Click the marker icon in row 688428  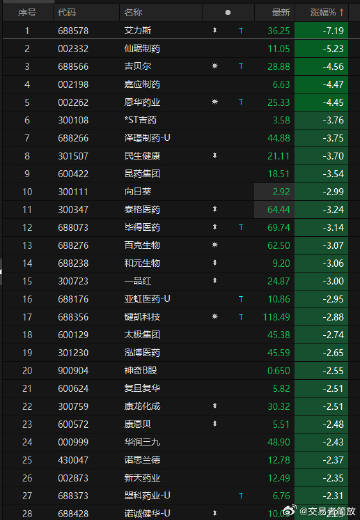point(215,513)
